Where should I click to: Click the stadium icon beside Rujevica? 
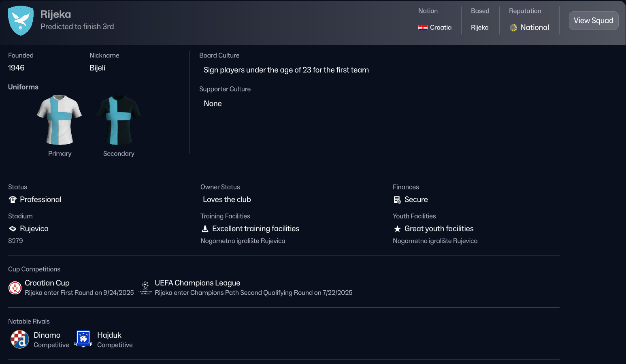pos(13,229)
